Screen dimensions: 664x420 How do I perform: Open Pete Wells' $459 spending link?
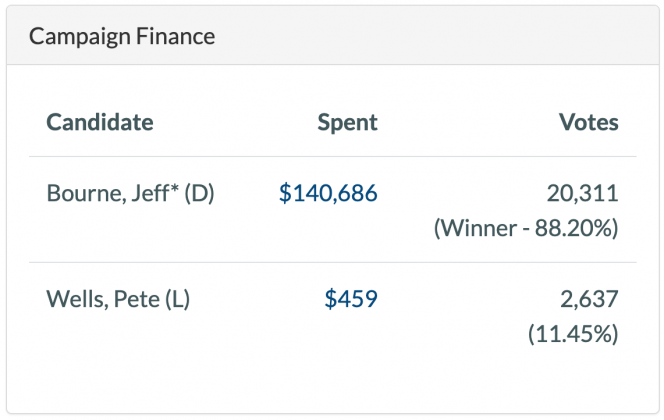[351, 299]
